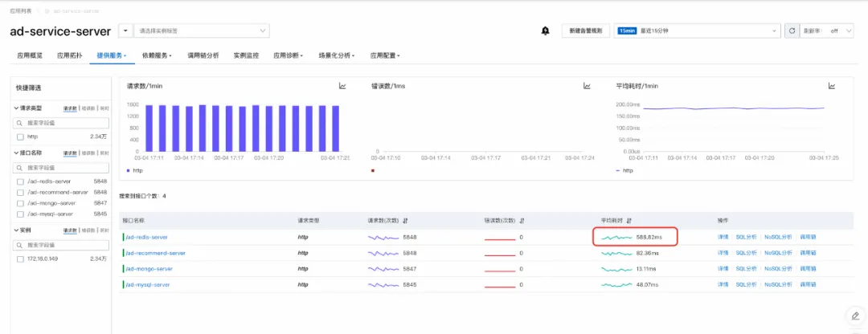The image size is (868, 334).
Task: Check the /ad-recommend-server filter checkbox
Action: pos(20,193)
